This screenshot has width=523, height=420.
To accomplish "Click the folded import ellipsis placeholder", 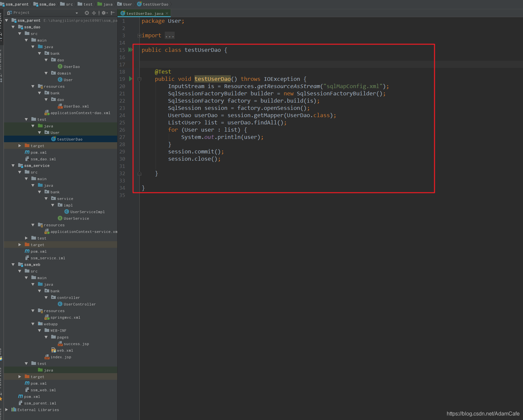I will coord(169,36).
